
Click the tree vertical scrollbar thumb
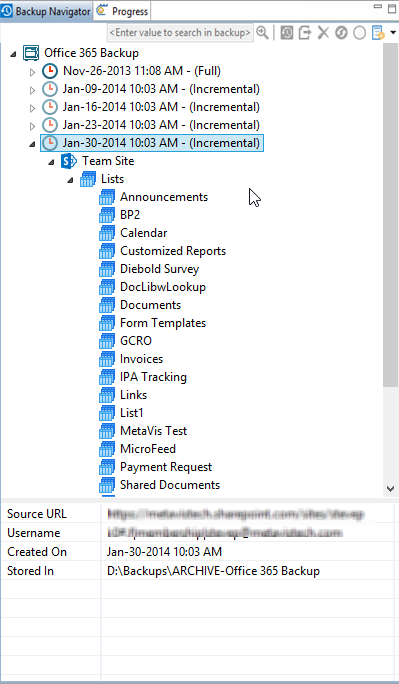point(390,215)
